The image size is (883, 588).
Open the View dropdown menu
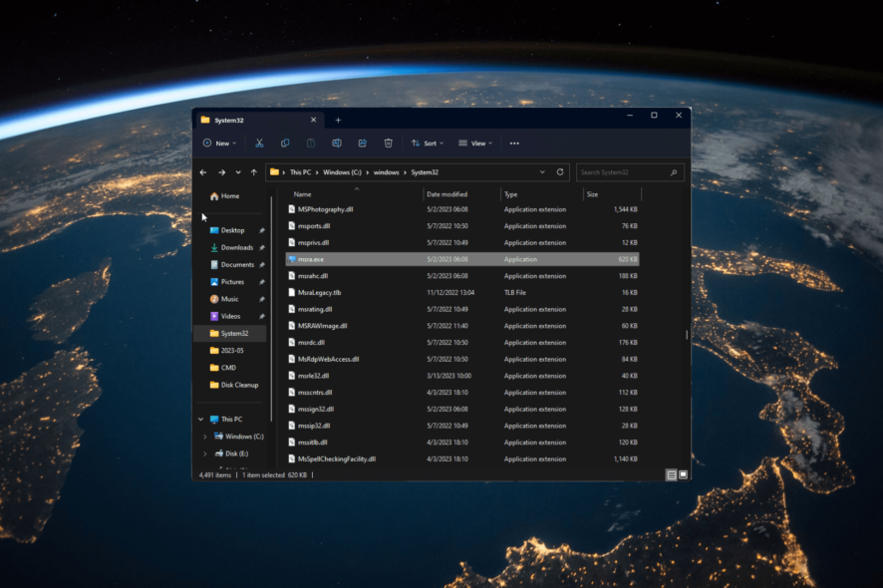[476, 144]
